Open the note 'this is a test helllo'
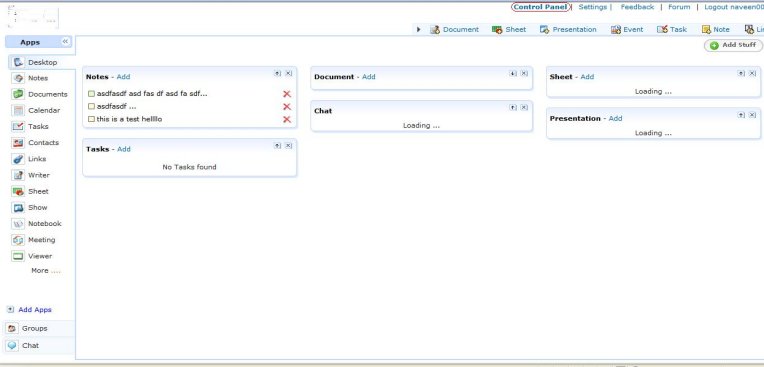764x367 pixels. [130, 119]
